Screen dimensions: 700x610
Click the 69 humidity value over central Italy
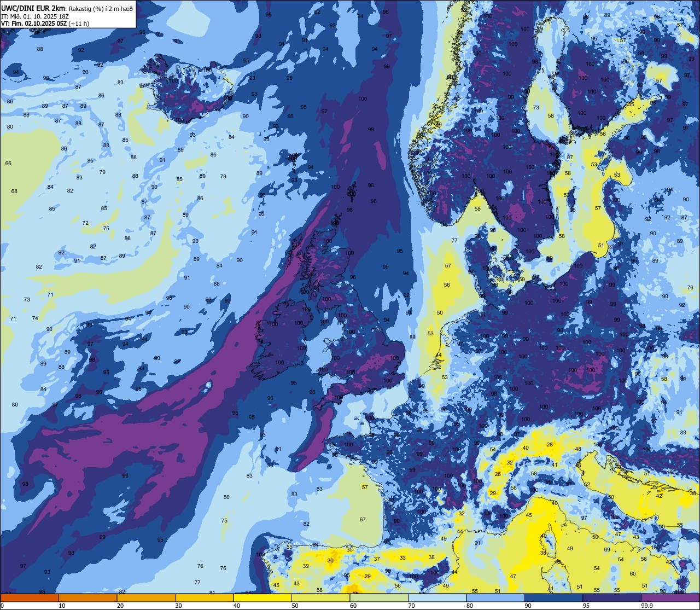[x=607, y=550]
